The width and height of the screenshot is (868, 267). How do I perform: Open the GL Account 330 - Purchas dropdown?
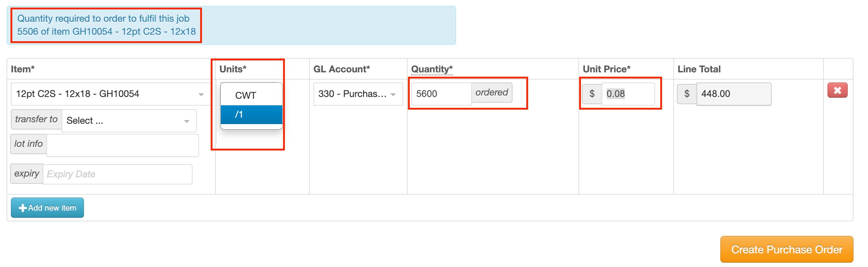(358, 94)
